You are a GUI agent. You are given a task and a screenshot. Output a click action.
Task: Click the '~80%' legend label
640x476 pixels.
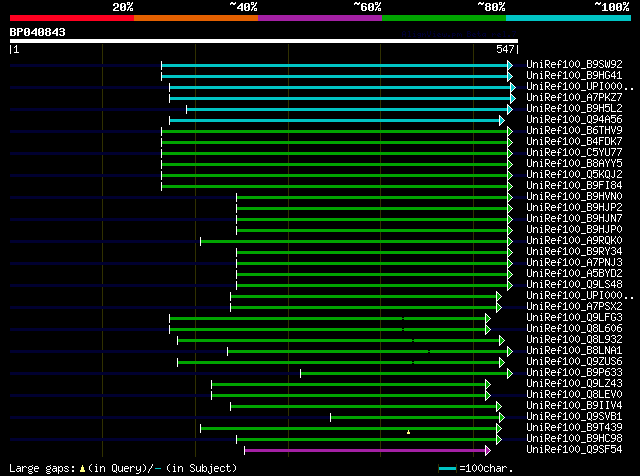click(x=491, y=7)
